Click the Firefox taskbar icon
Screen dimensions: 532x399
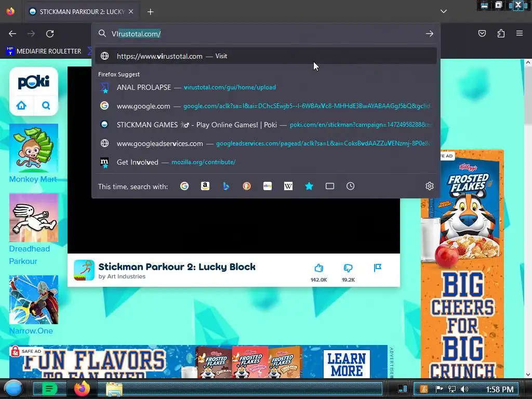82,389
